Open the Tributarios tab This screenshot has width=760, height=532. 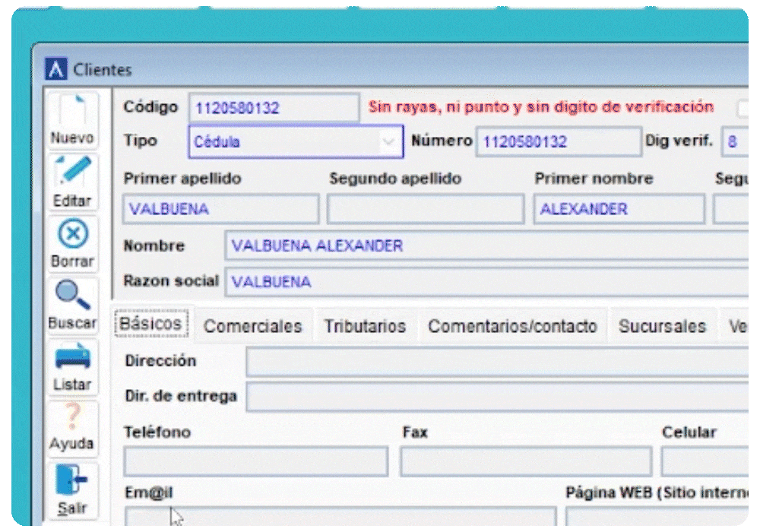point(365,326)
